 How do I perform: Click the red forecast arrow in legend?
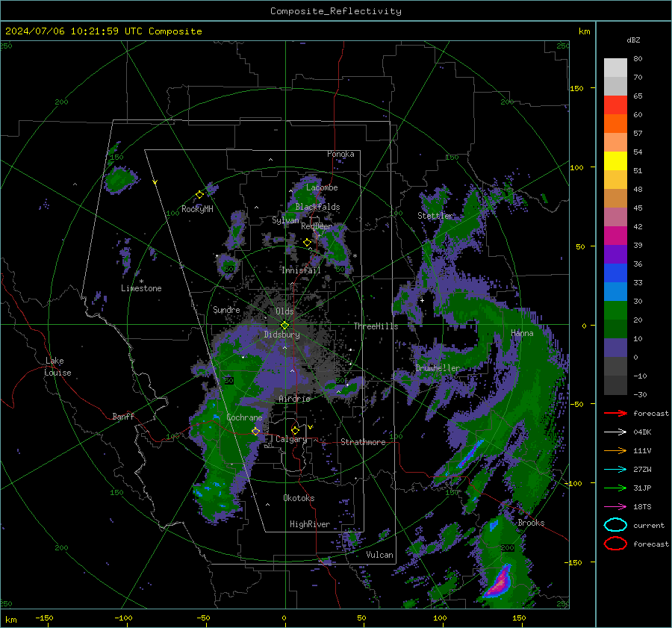(x=615, y=413)
